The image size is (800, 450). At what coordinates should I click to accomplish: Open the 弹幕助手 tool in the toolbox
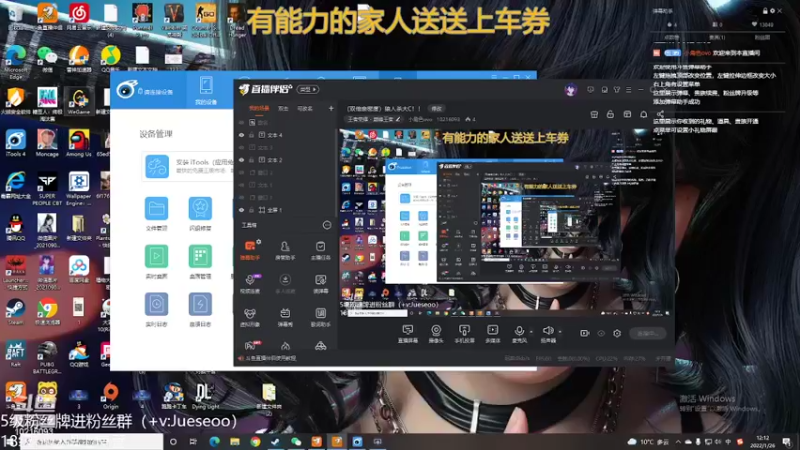coord(250,250)
